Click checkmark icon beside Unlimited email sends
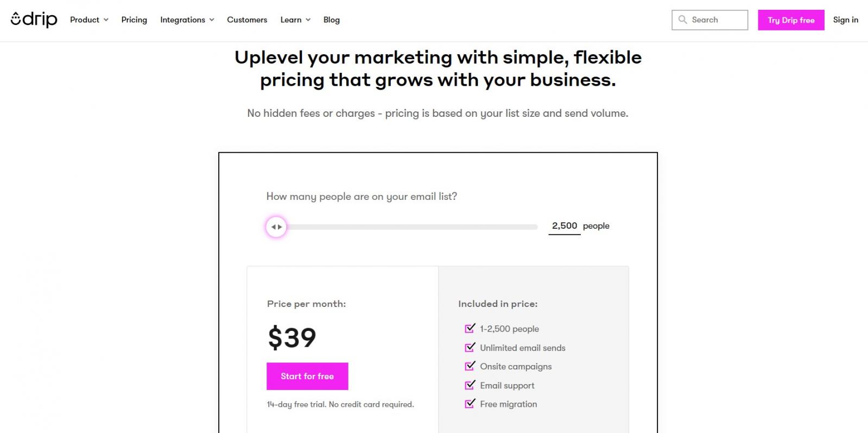 (x=470, y=348)
